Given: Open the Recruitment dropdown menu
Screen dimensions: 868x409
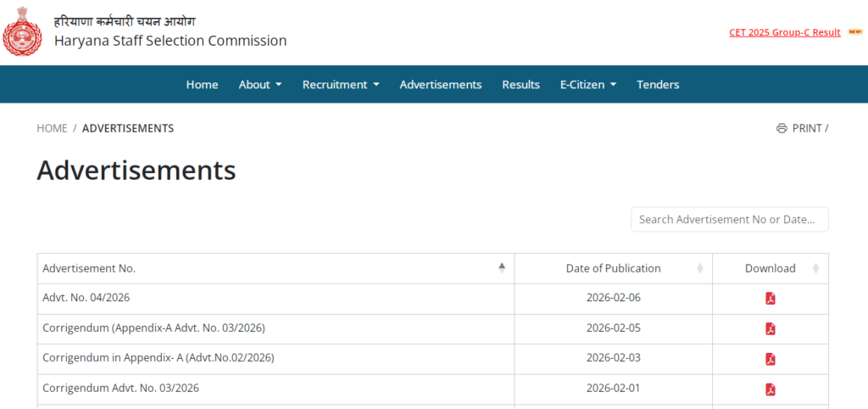Looking at the screenshot, I should [x=341, y=85].
